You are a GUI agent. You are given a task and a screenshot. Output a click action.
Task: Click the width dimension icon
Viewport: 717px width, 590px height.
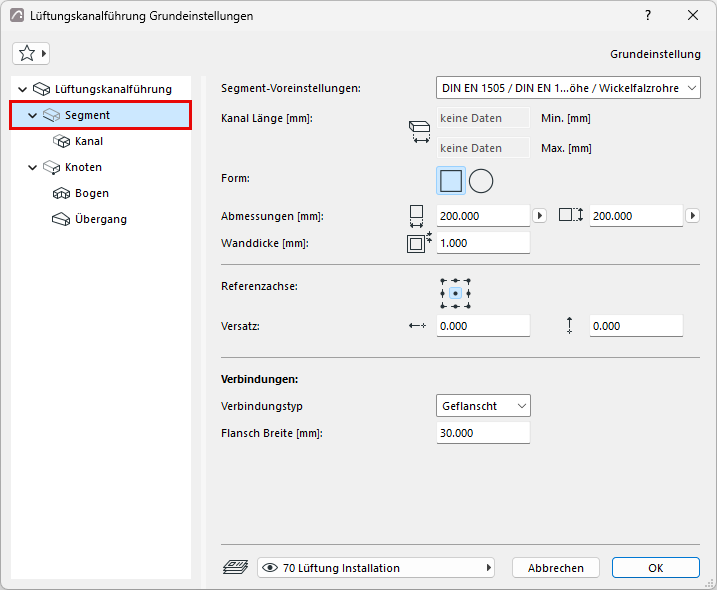pos(416,216)
